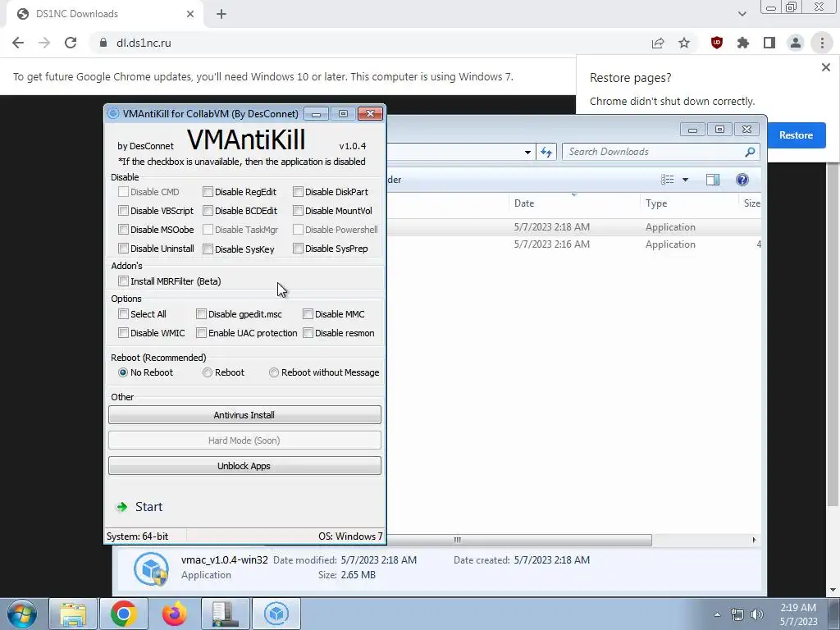The height and width of the screenshot is (630, 840).
Task: Enable UAC protection checkbox
Action: 201,333
